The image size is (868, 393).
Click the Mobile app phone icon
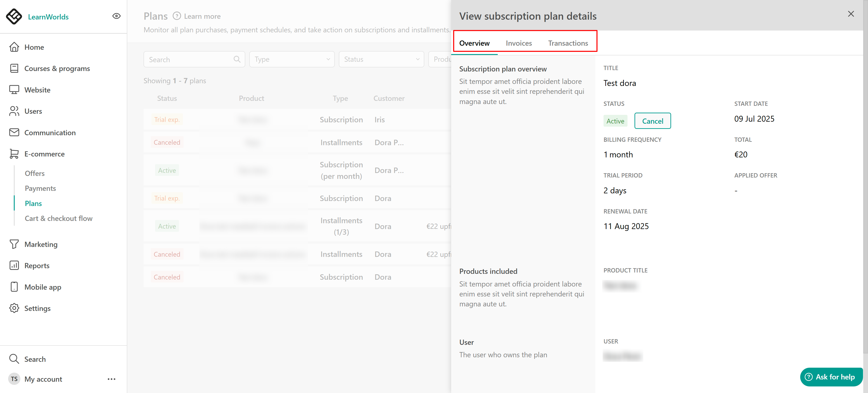(x=14, y=287)
